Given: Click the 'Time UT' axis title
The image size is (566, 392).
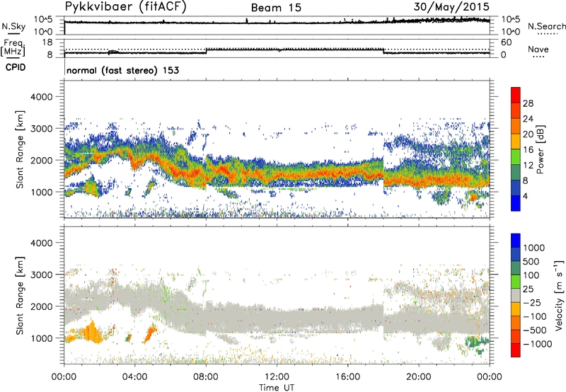Looking at the screenshot, I should click(x=277, y=388).
